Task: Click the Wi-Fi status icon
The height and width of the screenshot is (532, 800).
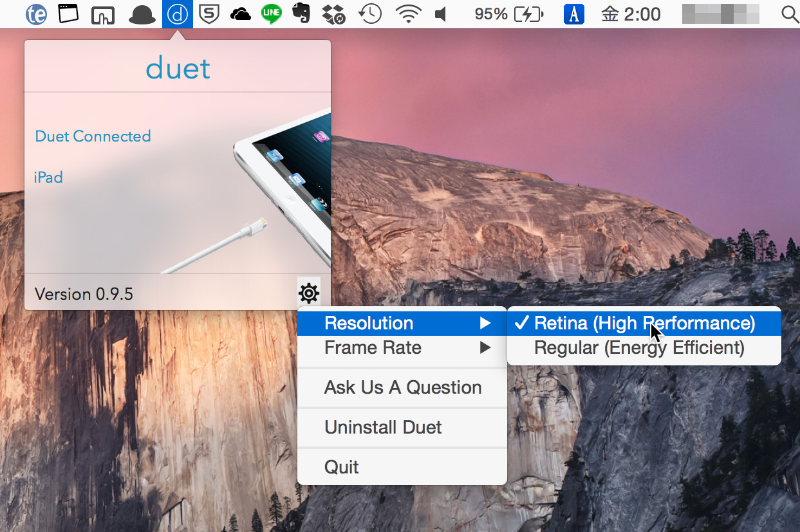Action: [408, 14]
